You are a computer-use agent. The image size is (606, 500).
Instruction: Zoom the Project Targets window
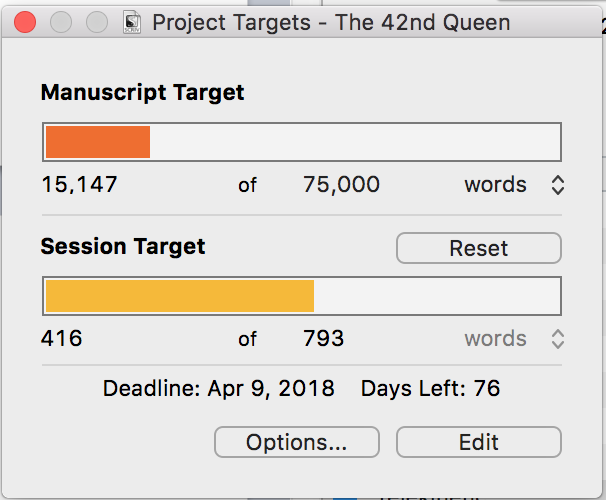coord(96,22)
